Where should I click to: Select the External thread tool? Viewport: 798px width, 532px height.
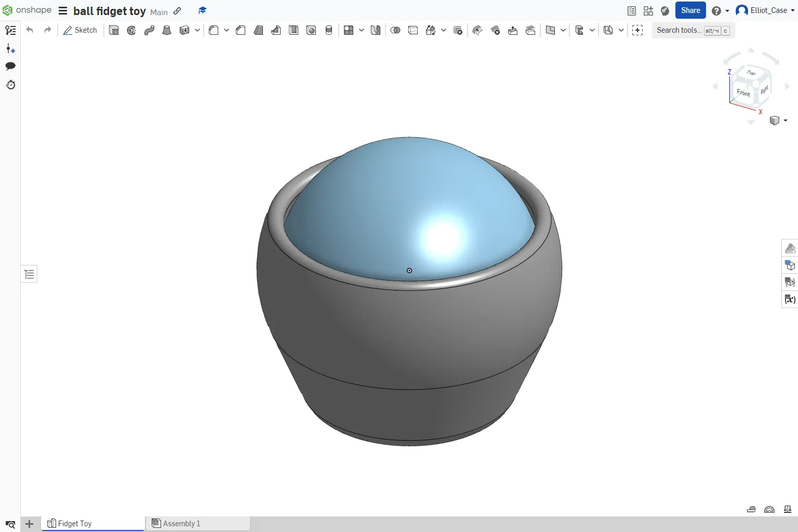tap(329, 30)
